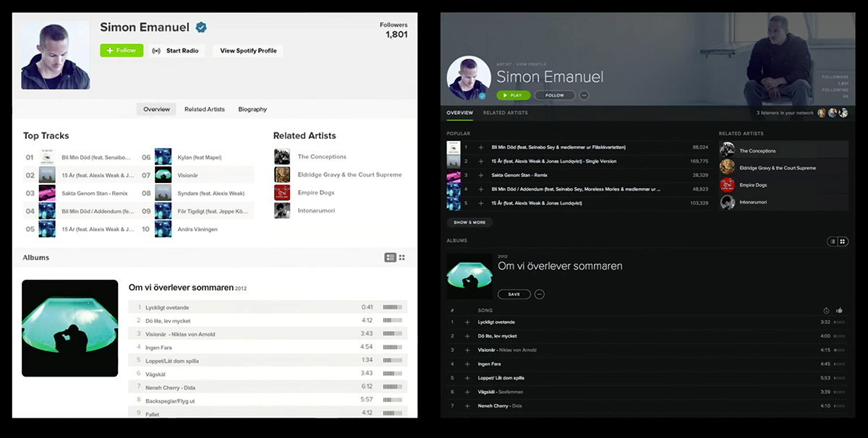Save the album Om vi överlever sommaren

coord(514,294)
